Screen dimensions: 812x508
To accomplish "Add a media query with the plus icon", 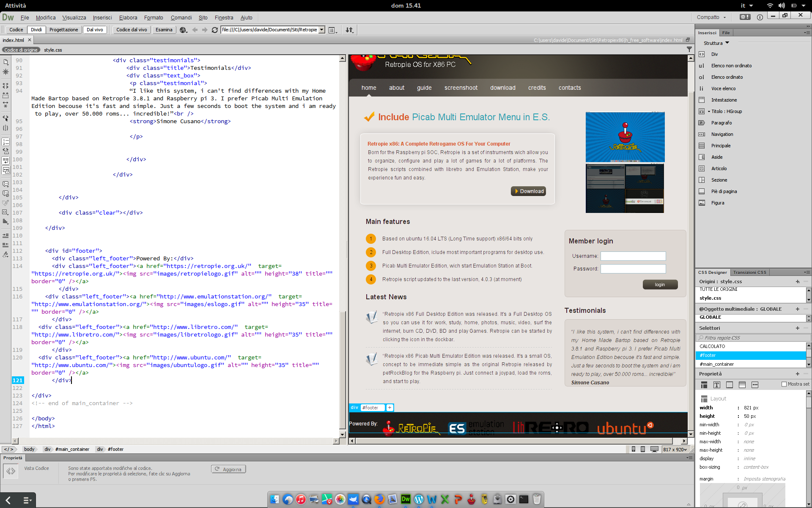I will click(x=798, y=309).
